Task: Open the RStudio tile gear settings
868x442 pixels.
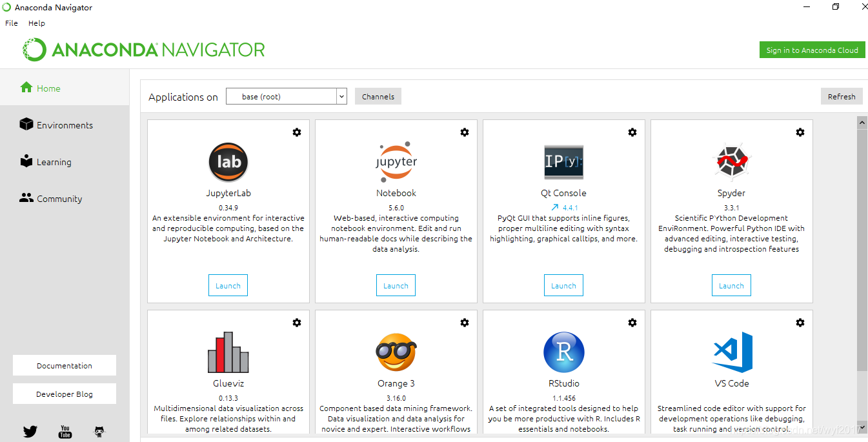Action: point(632,323)
